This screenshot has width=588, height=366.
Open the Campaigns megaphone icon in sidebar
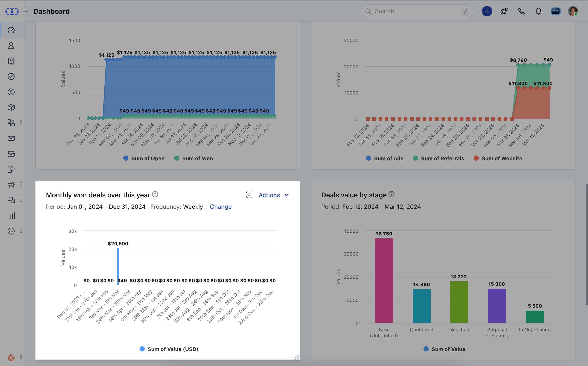pos(11,185)
